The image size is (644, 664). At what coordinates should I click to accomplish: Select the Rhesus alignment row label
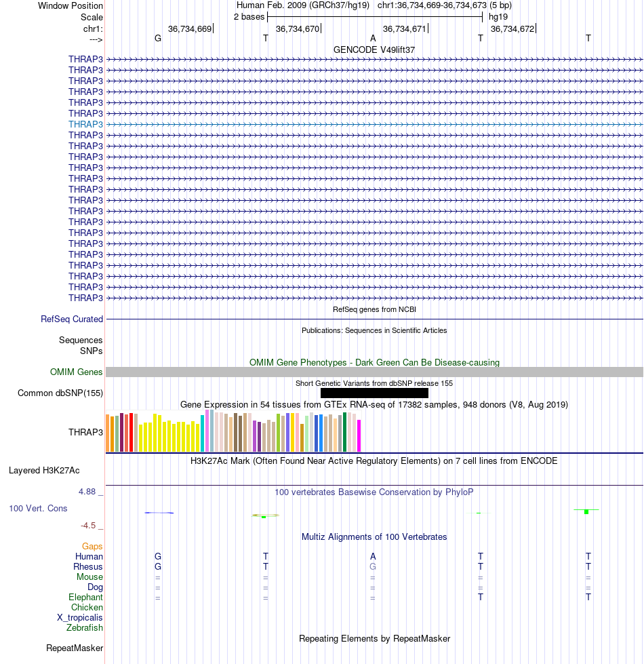tap(88, 566)
